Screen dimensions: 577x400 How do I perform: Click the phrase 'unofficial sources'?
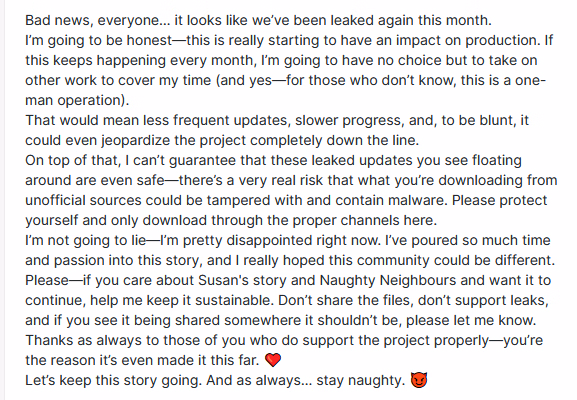[83, 200]
